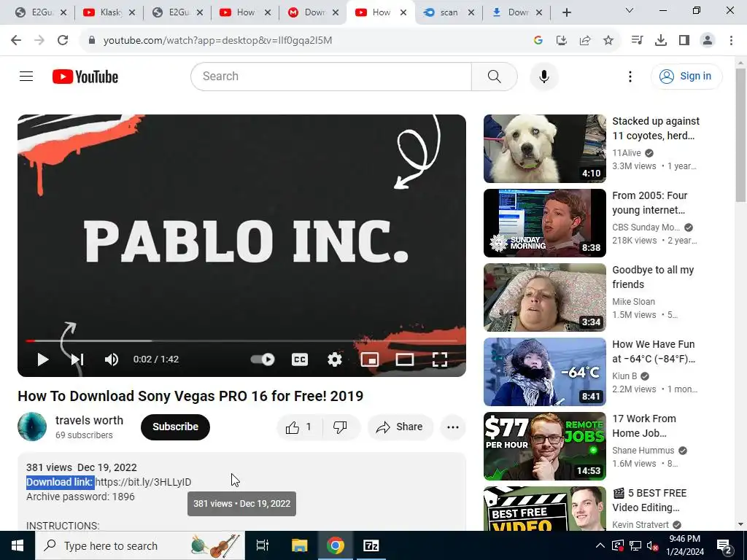The width and height of the screenshot is (747, 560).
Task: Click the search magnifier button
Action: 494,76
